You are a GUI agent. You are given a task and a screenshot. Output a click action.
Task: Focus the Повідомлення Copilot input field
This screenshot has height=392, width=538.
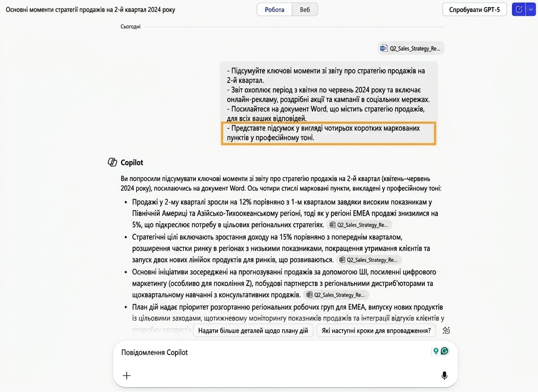[x=285, y=352]
